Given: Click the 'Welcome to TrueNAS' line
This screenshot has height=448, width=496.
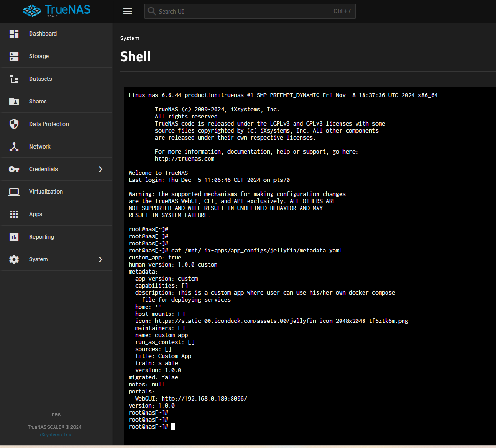Looking at the screenshot, I should pyautogui.click(x=158, y=173).
